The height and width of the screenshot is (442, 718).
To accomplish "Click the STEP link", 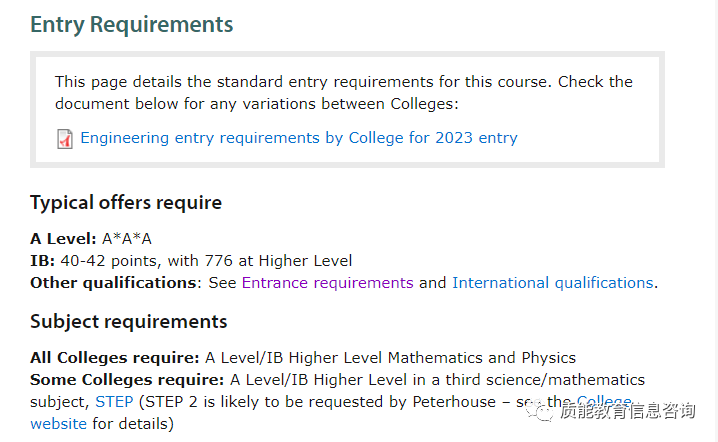I will pyautogui.click(x=114, y=402).
